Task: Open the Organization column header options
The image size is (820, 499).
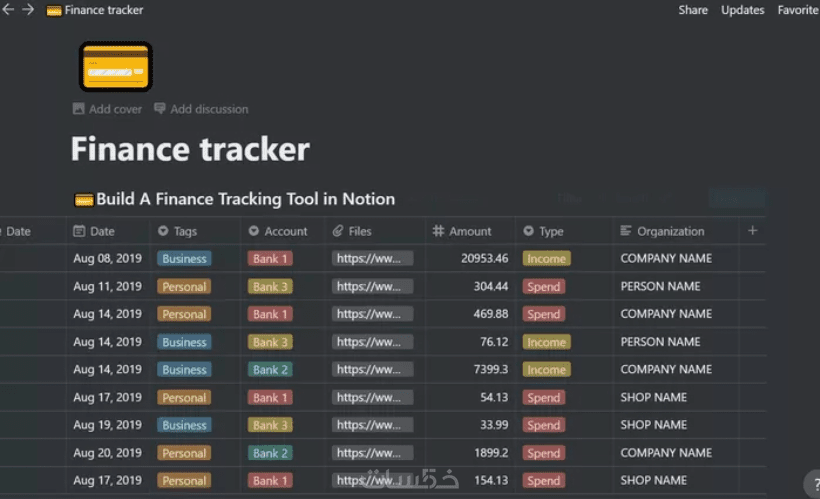Action: click(676, 231)
